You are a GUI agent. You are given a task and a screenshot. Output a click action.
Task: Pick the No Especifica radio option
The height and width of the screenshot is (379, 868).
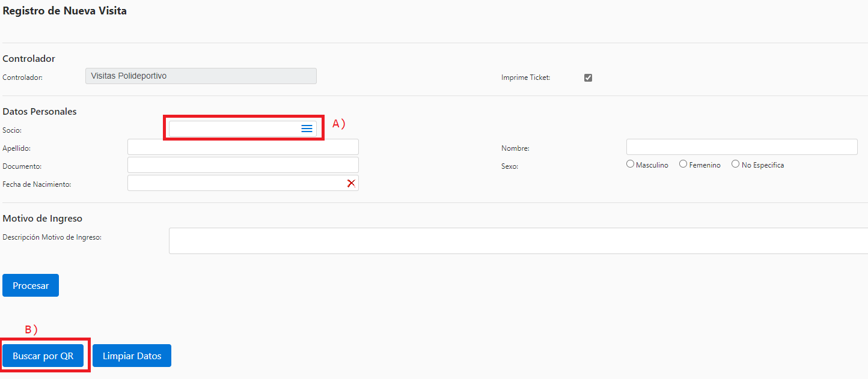click(x=735, y=164)
